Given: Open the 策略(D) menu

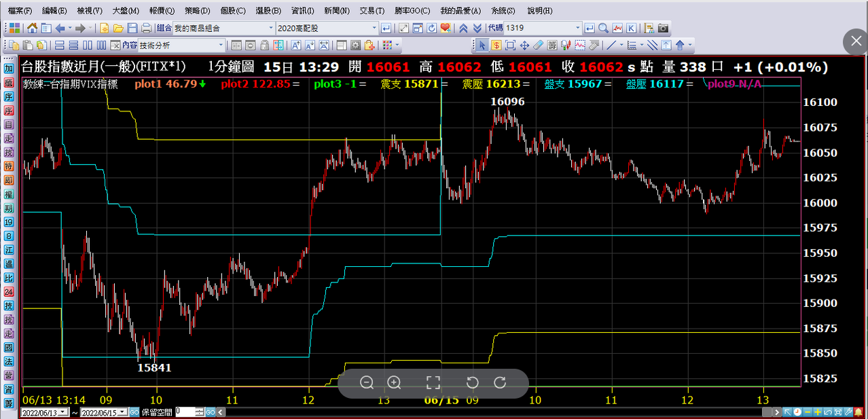Looking at the screenshot, I should (x=197, y=11).
